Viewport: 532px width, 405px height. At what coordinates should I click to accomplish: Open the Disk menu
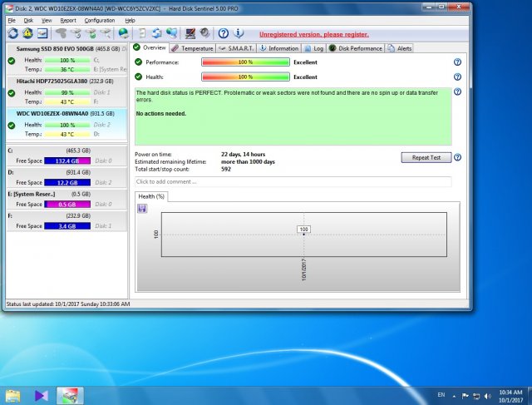point(28,20)
